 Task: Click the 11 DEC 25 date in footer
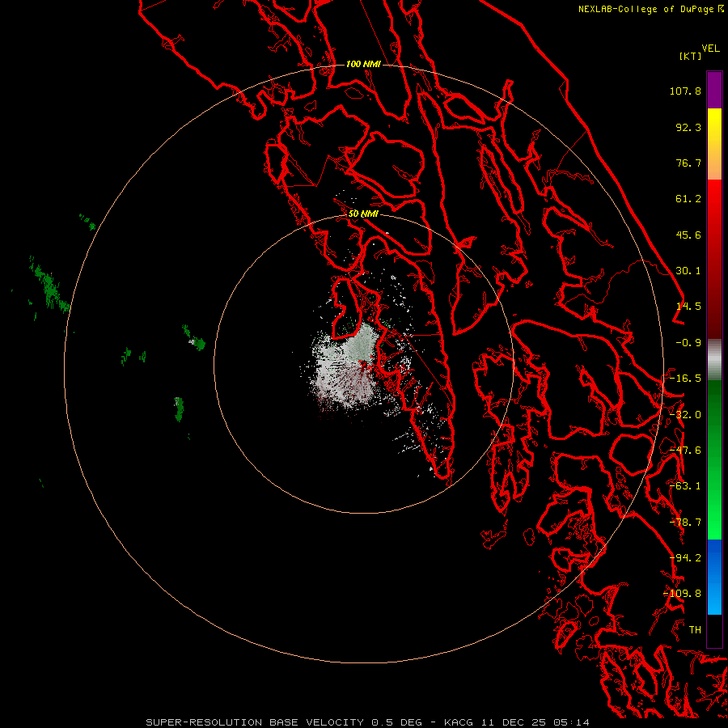(515, 722)
